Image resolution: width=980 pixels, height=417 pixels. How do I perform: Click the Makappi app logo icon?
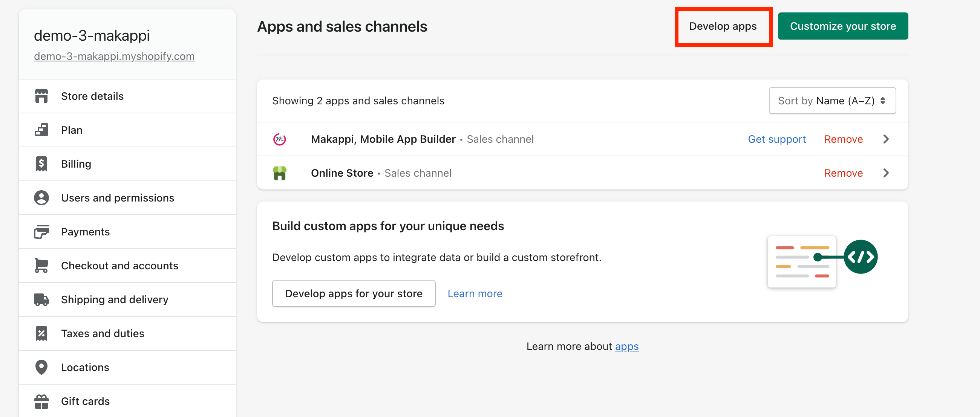click(x=280, y=139)
